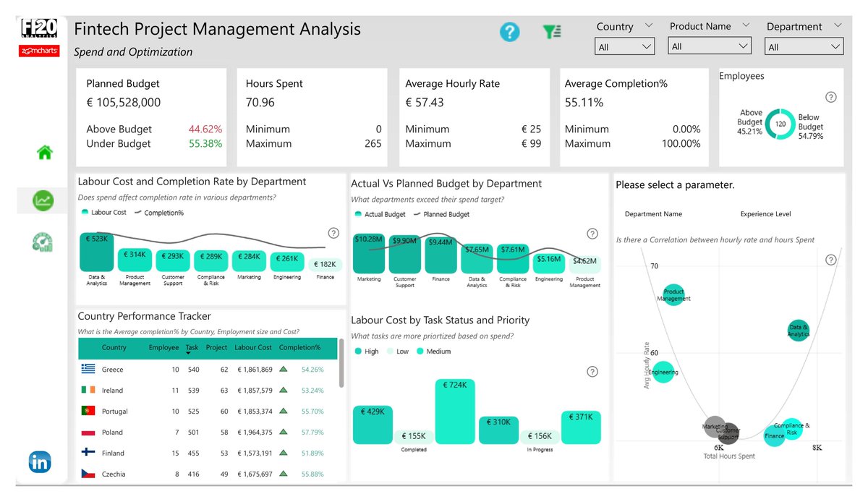Open the Department slicer dropdown

[804, 46]
